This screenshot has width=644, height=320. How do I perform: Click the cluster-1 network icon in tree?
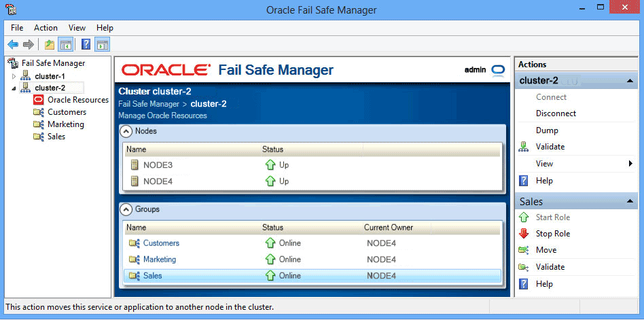tap(25, 75)
